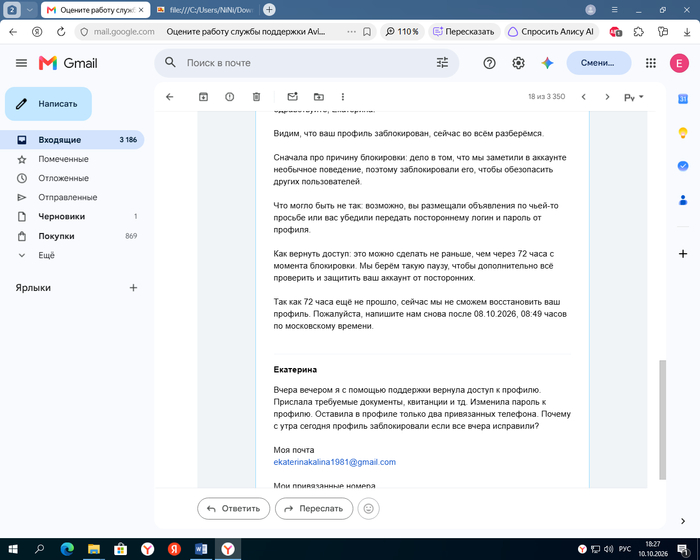
Task: Open a new browser tab
Action: pos(269,9)
